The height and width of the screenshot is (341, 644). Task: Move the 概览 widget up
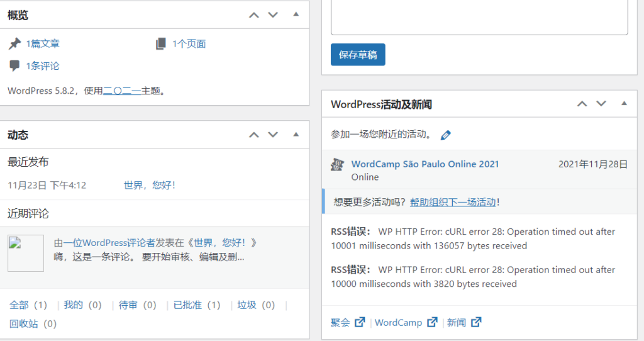coord(254,15)
